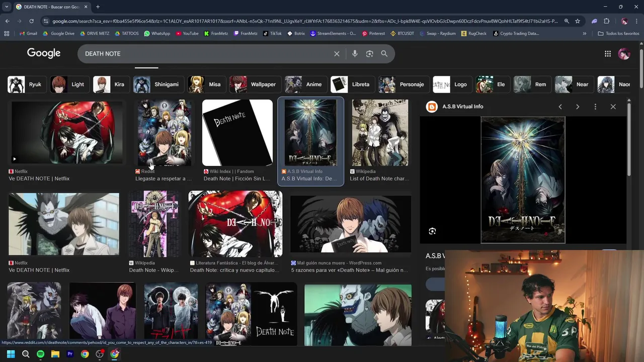This screenshot has width=644, height=362.
Task: Open Chrome tab search dropdown
Action: (7, 7)
